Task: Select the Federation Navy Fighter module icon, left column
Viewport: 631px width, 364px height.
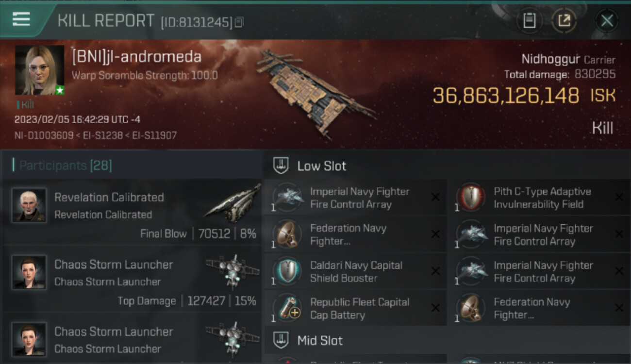Action: click(287, 234)
